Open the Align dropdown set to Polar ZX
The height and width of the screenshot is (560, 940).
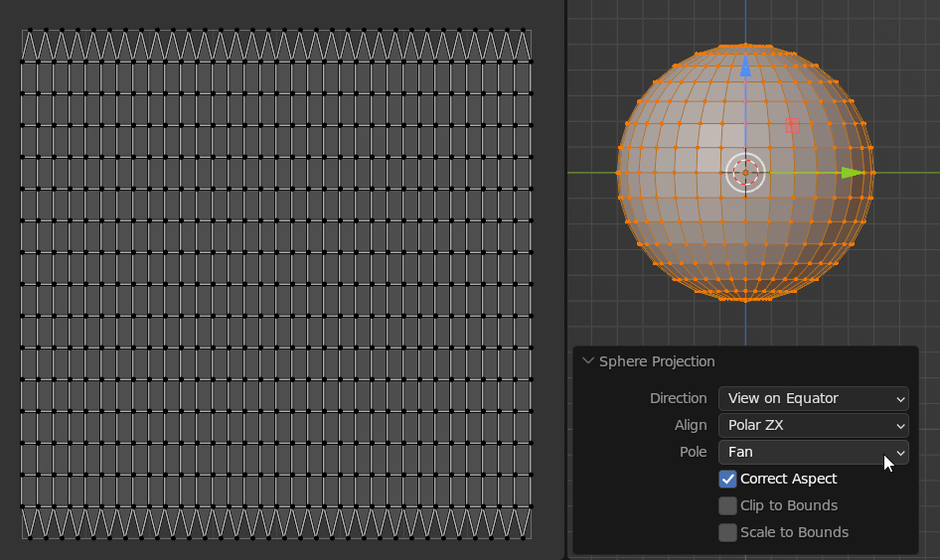pos(814,425)
